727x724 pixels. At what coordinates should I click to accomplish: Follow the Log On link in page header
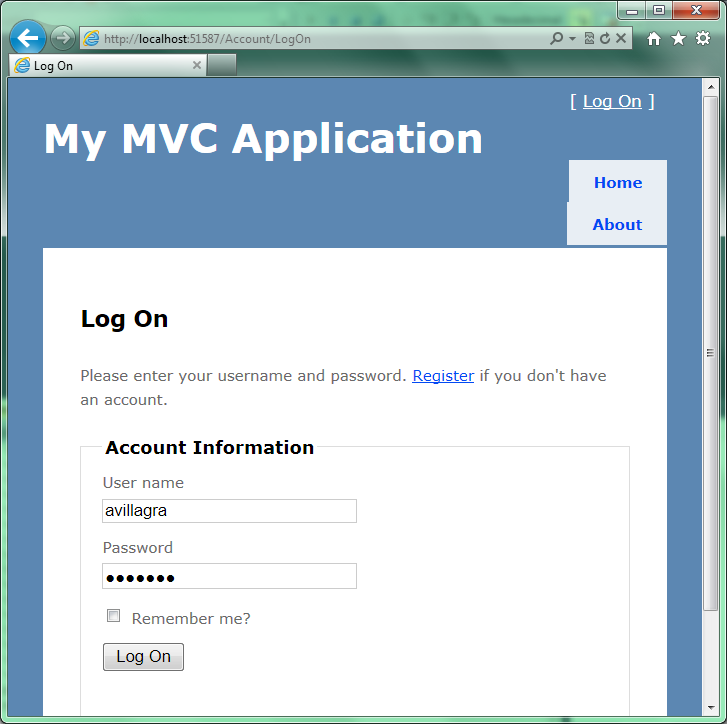612,101
